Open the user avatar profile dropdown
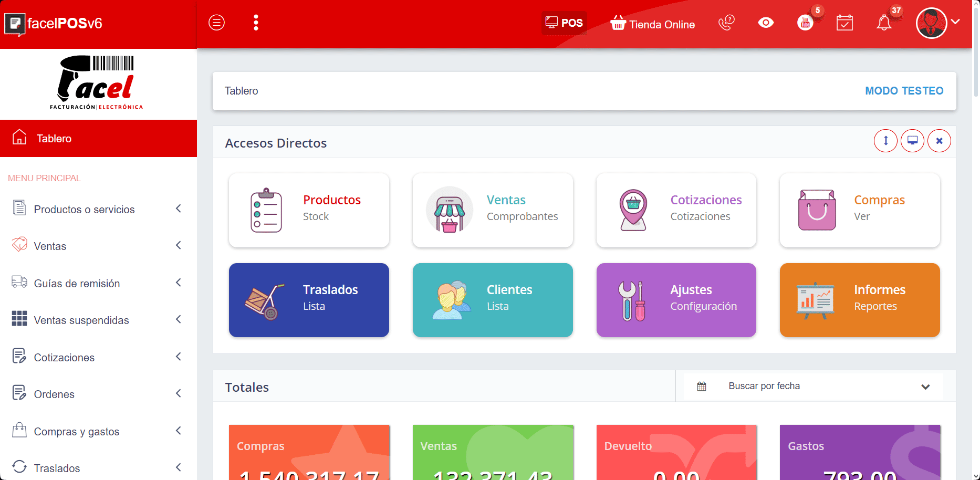The width and height of the screenshot is (980, 480). pos(937,23)
